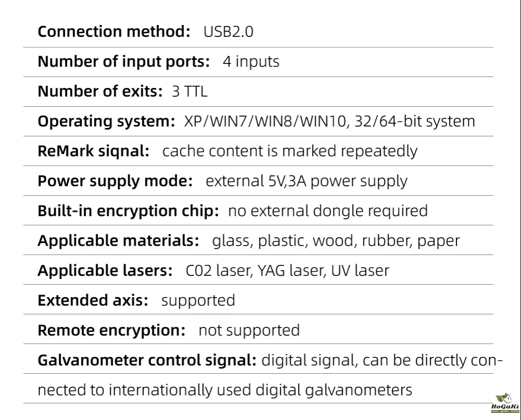521x420 pixels.
Task: Click the 'Number of exits:' label
Action: point(101,92)
